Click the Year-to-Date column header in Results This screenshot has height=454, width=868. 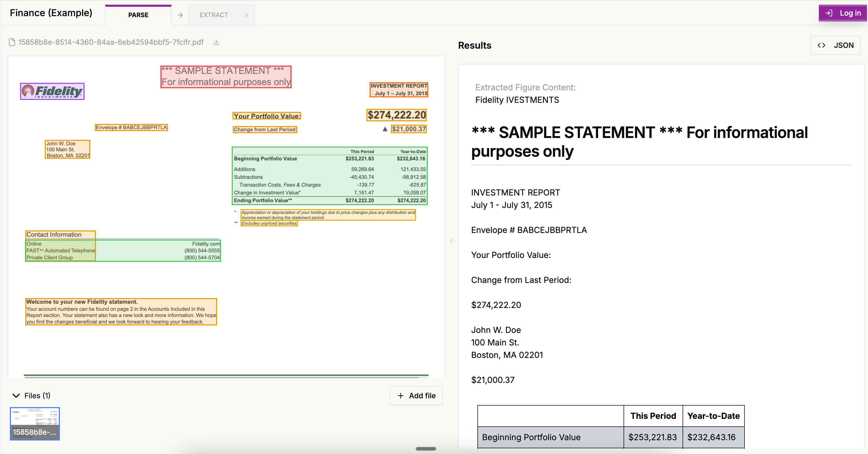(713, 416)
